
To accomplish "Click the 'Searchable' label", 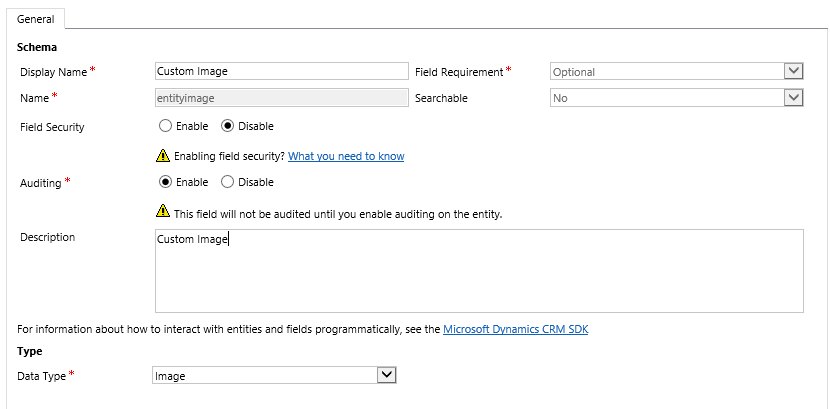I will (x=441, y=98).
